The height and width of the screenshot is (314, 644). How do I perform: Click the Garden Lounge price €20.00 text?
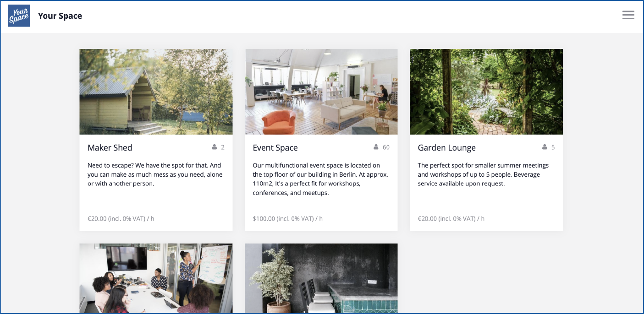tap(451, 219)
